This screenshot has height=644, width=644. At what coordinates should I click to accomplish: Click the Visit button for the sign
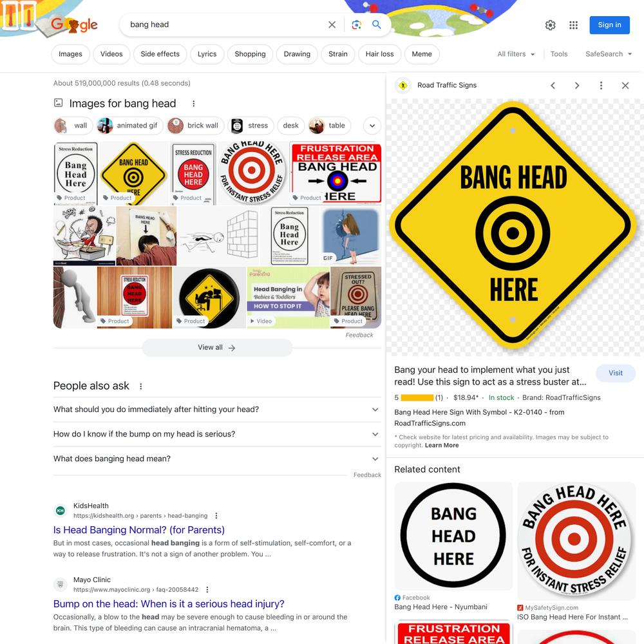(x=615, y=373)
